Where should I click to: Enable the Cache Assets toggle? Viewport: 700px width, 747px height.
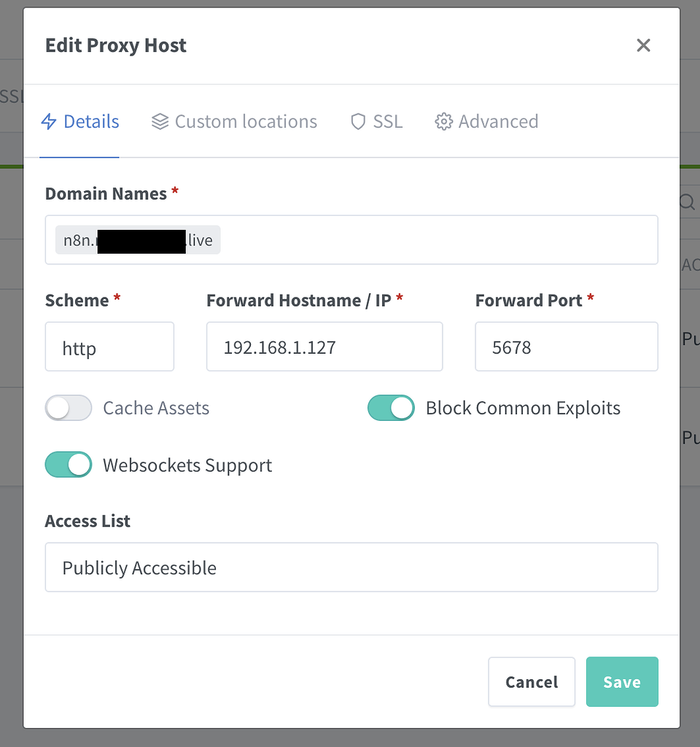69,408
